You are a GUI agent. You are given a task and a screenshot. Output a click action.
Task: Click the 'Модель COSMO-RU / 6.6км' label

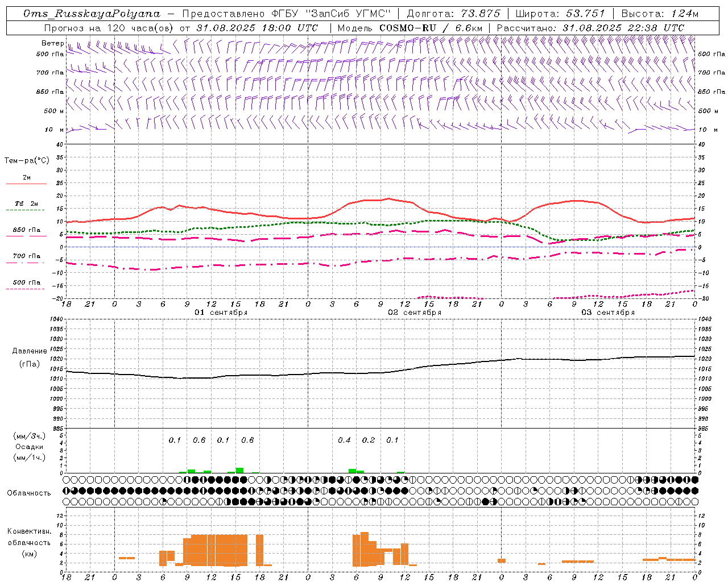click(x=410, y=28)
